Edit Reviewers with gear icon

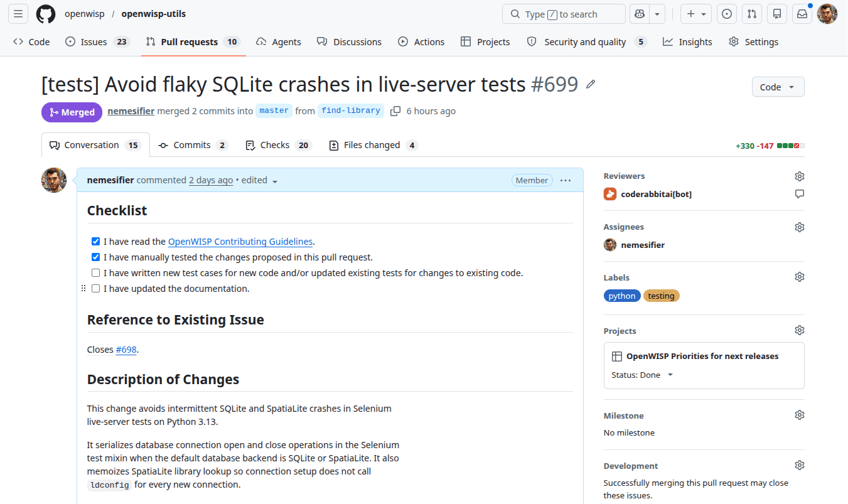pos(799,176)
